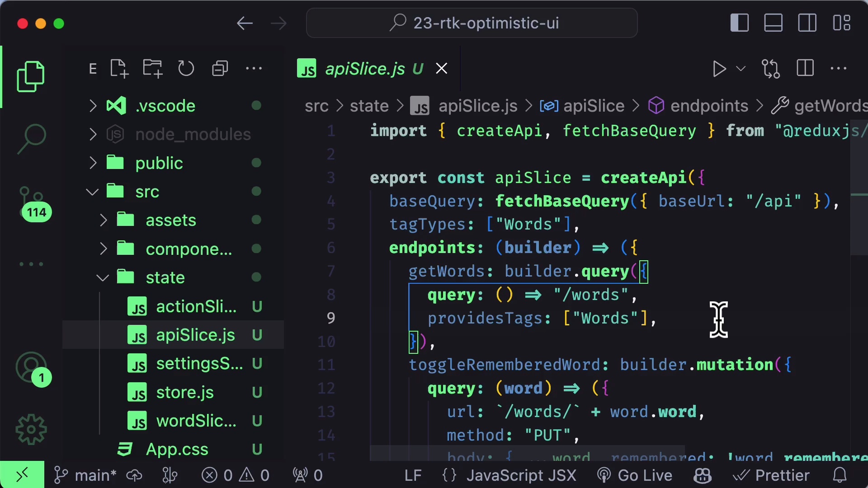Go back in navigation history
Viewport: 868px width, 488px height.
[x=245, y=23]
